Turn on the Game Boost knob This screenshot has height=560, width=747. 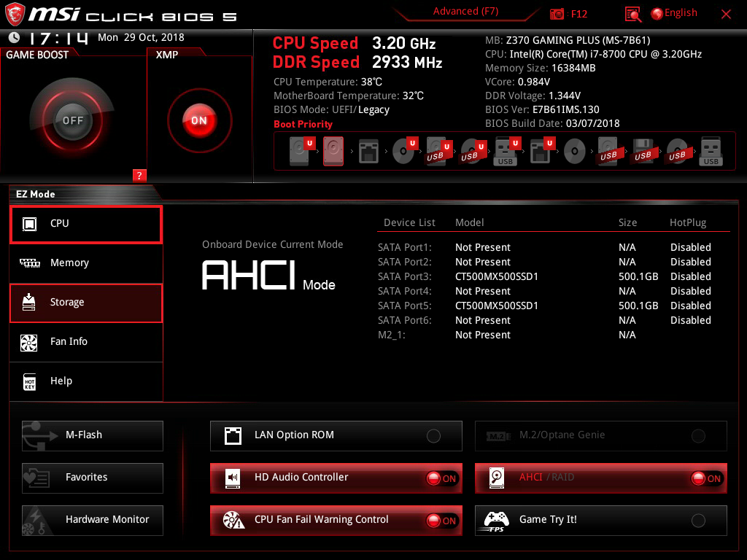(72, 120)
